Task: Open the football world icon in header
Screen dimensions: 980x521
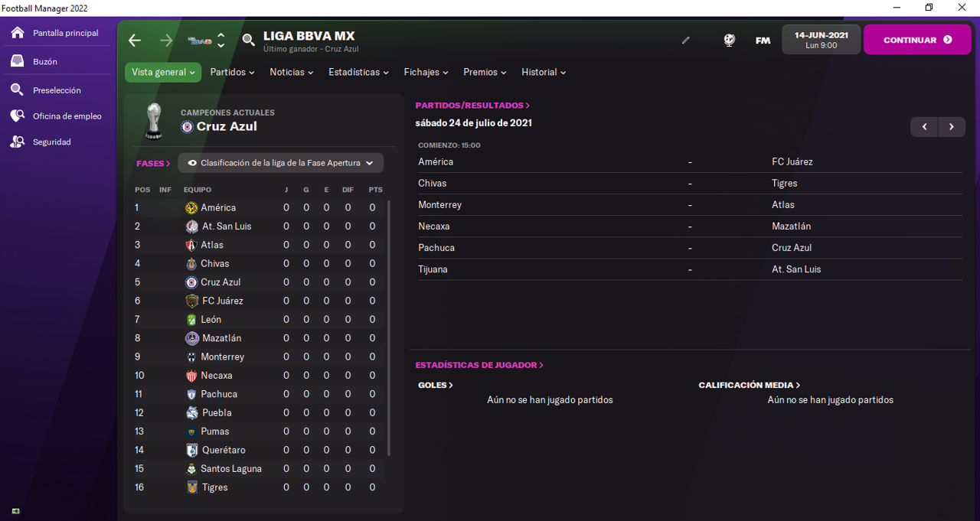Action: pos(729,40)
